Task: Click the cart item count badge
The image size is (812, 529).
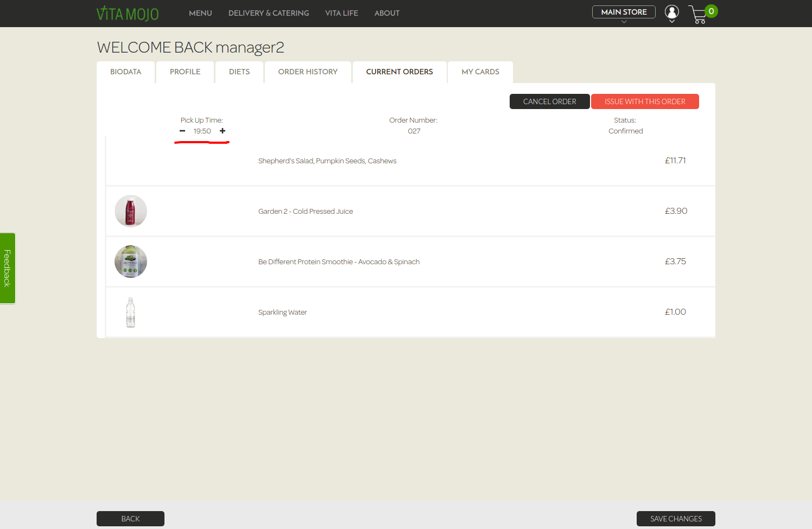Action: pos(711,11)
